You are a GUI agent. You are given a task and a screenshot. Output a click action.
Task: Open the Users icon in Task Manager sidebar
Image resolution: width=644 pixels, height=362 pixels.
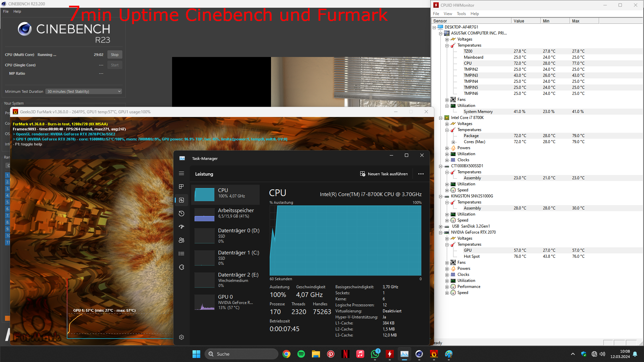[181, 240]
